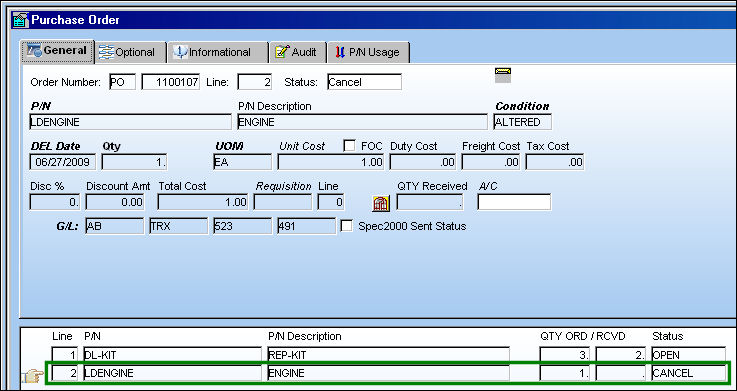Switch to the Audit tab

click(298, 52)
